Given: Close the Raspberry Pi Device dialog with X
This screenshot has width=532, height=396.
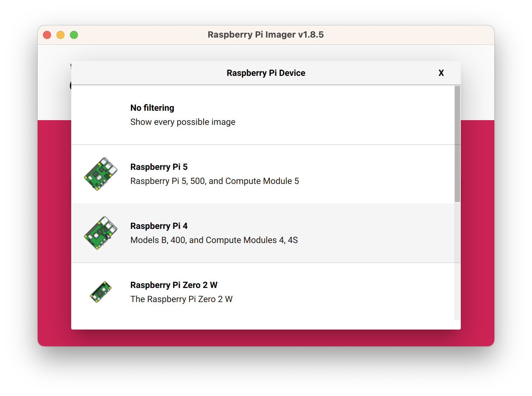Looking at the screenshot, I should 441,73.
